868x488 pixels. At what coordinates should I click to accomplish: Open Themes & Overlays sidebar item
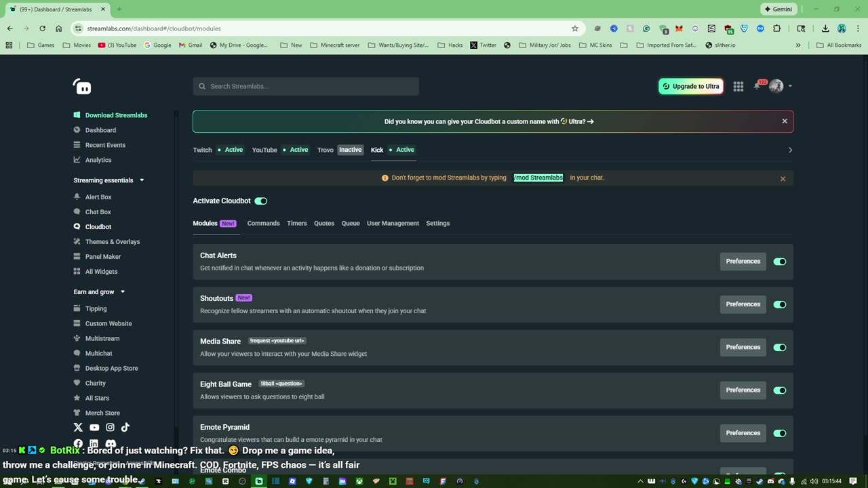pos(106,242)
